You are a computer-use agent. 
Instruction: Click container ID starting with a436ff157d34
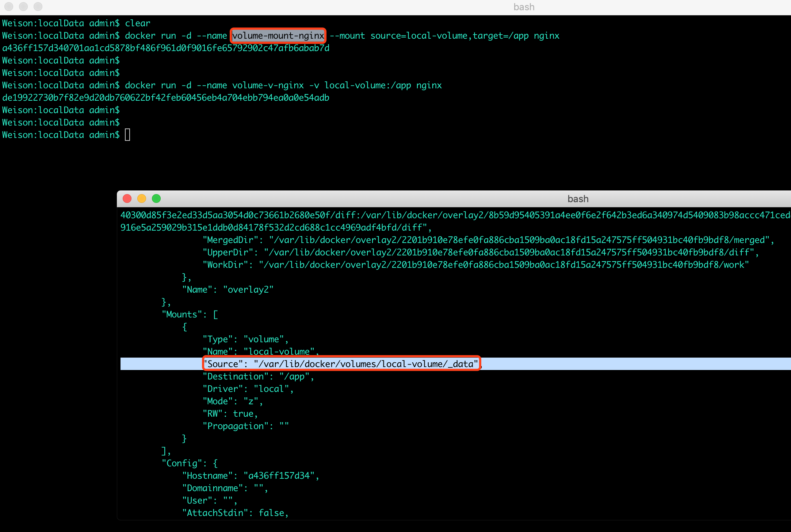click(166, 48)
